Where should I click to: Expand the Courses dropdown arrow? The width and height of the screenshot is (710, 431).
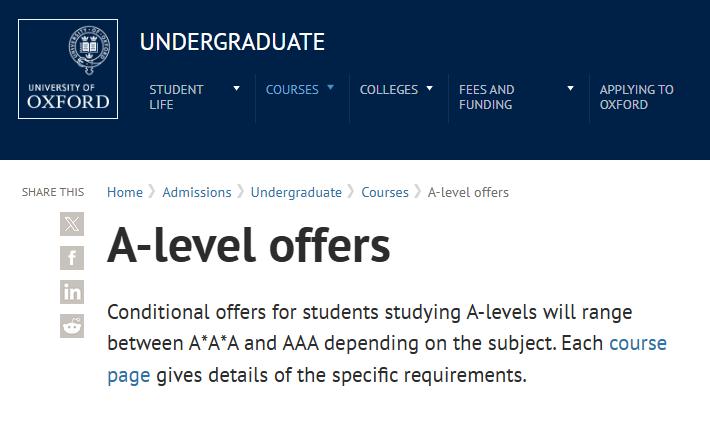click(x=330, y=89)
